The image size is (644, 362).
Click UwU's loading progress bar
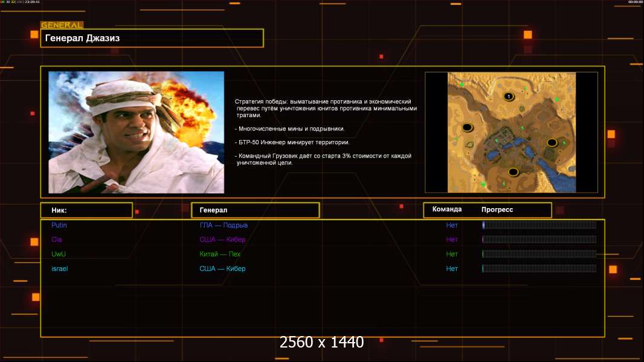[539, 254]
